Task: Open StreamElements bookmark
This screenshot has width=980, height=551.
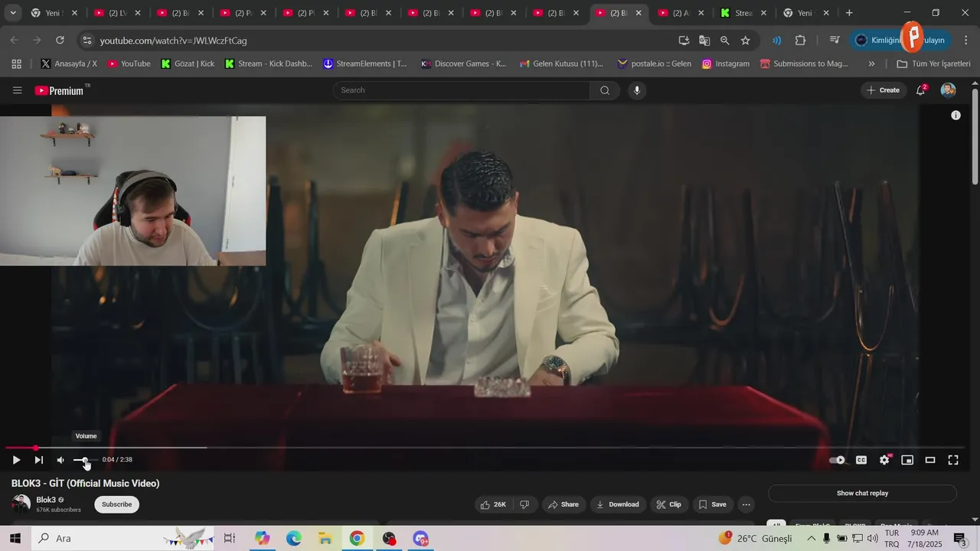Action: (x=364, y=64)
